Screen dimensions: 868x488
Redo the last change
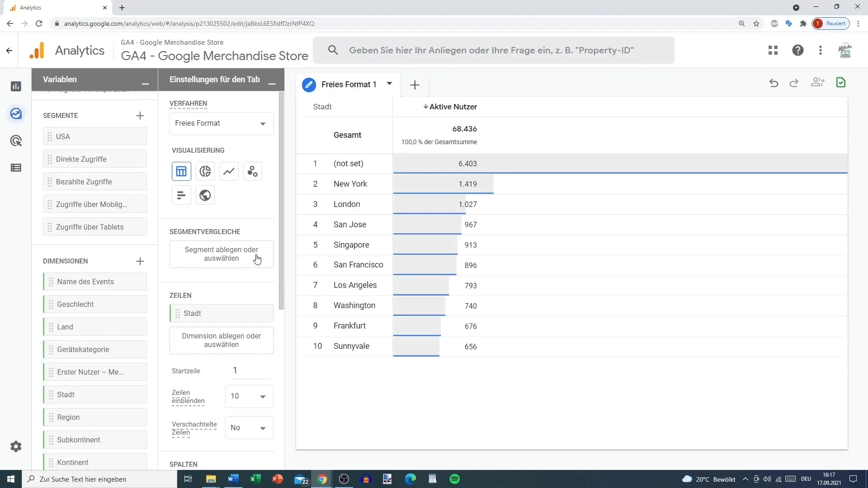point(794,83)
